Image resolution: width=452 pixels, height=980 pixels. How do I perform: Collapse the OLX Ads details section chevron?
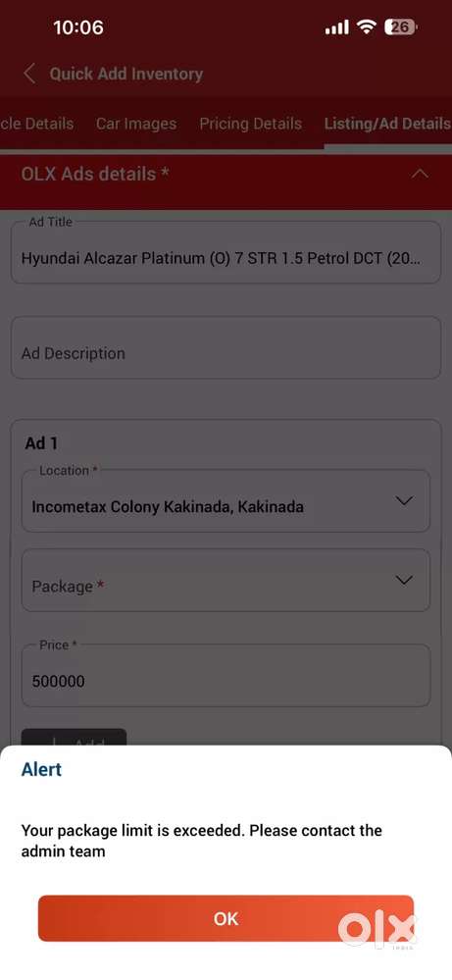(421, 174)
